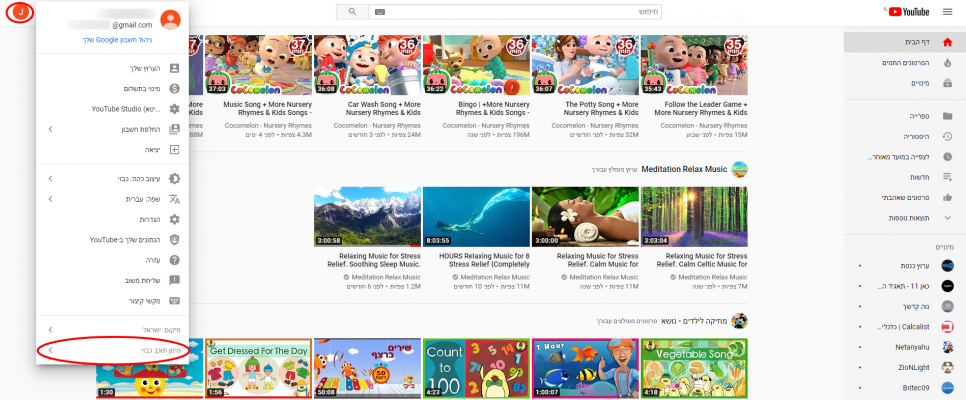
Task: Open The Potty Song video thumbnail
Action: point(585,65)
